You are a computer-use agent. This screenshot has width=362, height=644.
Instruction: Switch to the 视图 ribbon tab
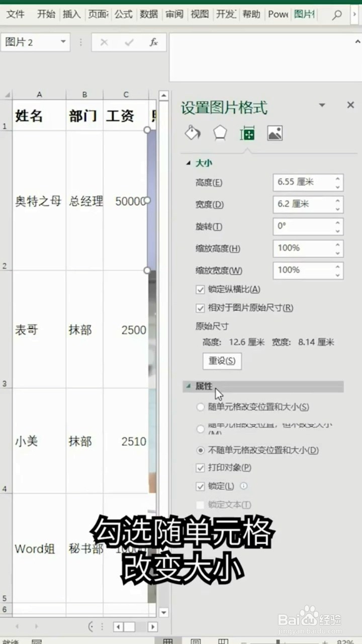[200, 14]
